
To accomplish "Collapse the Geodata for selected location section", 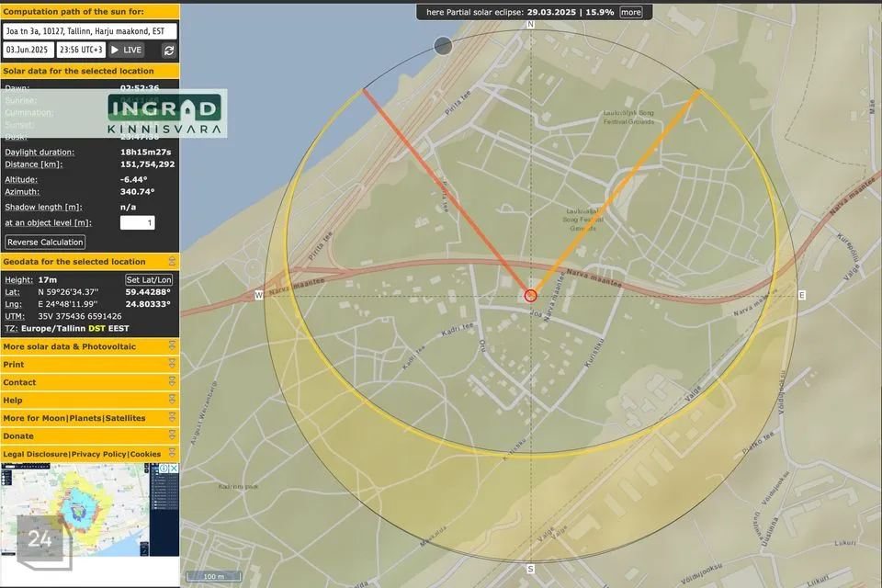I will (172, 262).
